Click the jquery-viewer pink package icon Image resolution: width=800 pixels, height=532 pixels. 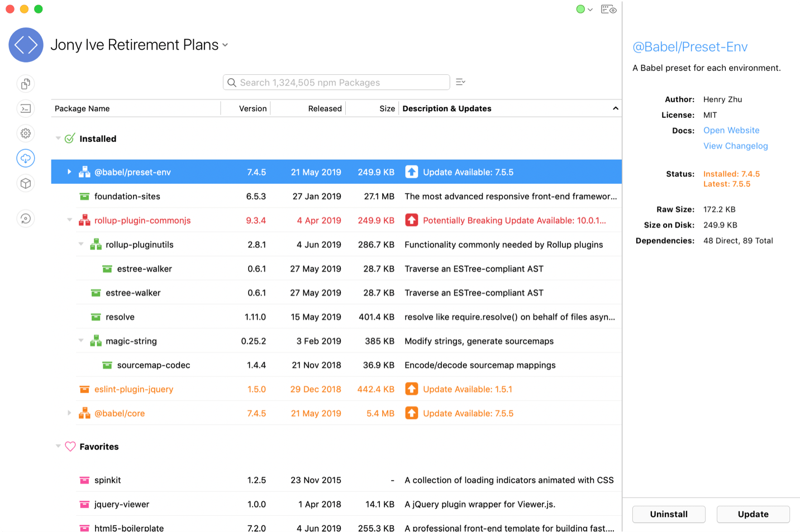point(84,504)
